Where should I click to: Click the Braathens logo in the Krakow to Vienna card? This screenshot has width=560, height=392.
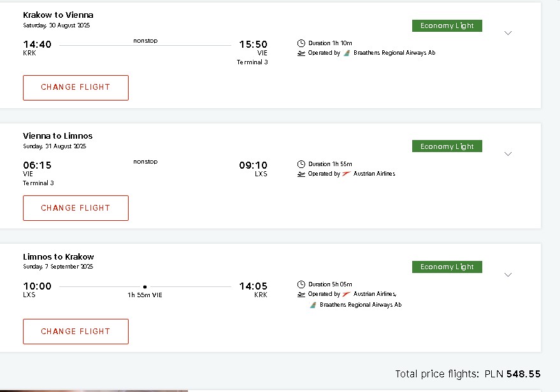[x=347, y=53]
